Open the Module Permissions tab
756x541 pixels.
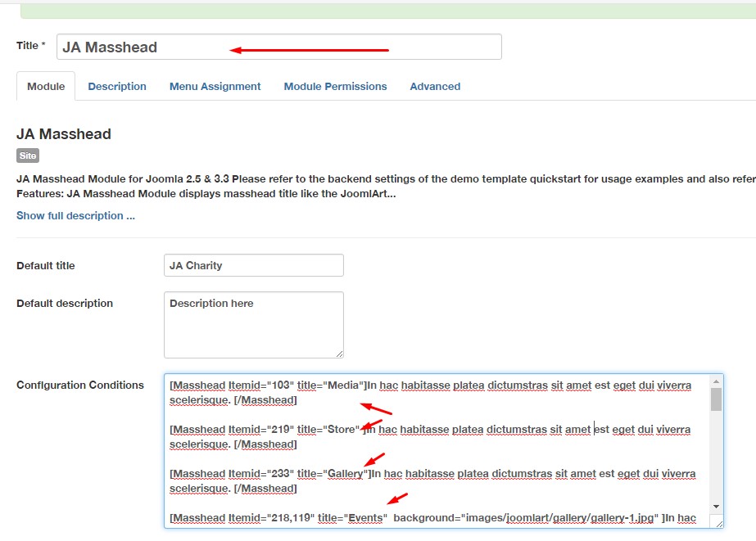(x=335, y=86)
